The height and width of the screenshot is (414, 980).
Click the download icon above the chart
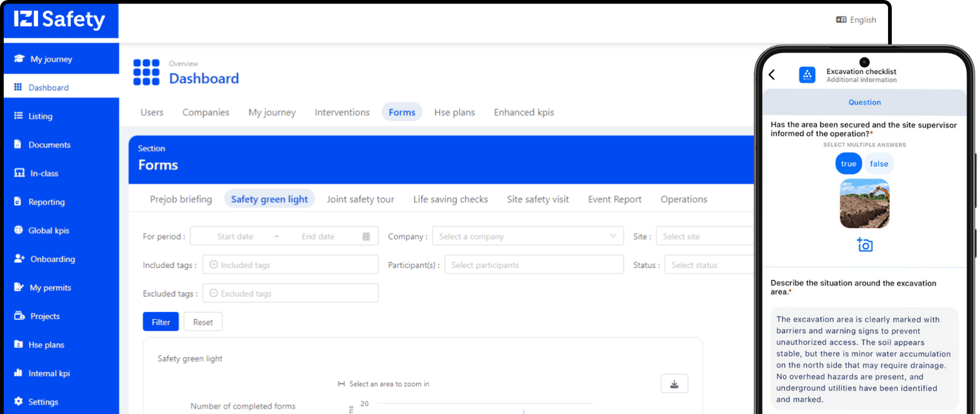674,384
